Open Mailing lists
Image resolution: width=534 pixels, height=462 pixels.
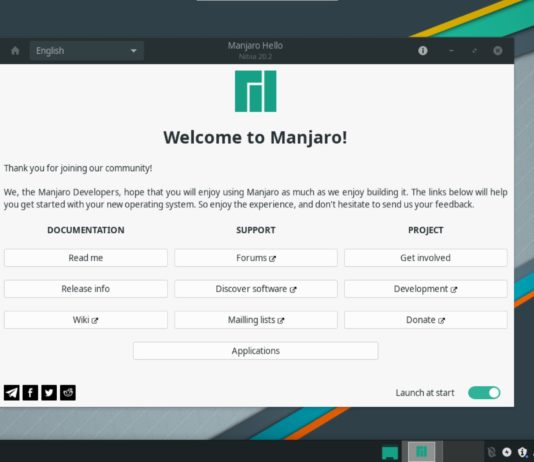click(x=256, y=320)
